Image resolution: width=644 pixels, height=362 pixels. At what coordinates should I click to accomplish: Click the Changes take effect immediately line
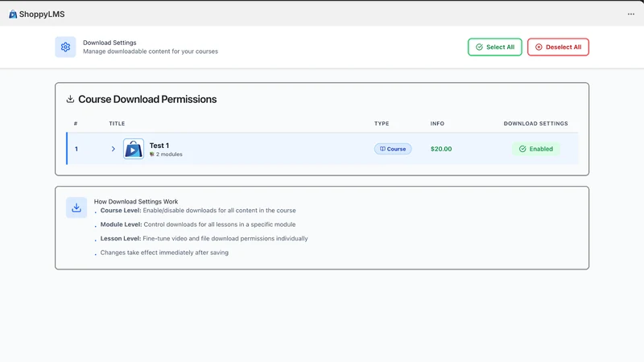click(164, 253)
